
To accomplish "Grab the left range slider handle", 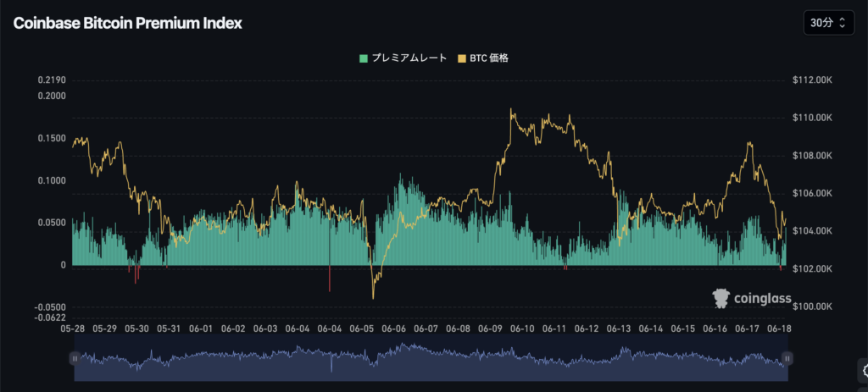I will tap(75, 359).
